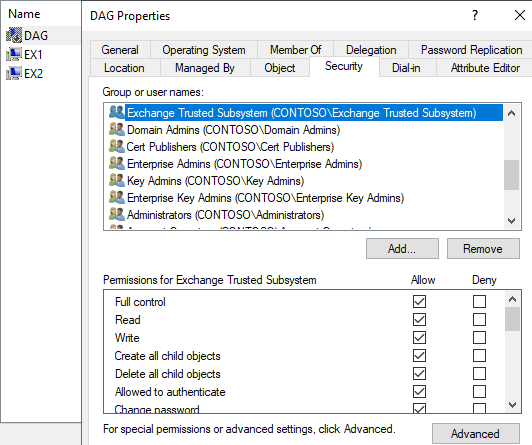Screen dimensions: 532x445
Task: Click the Remove button
Action: coord(483,249)
